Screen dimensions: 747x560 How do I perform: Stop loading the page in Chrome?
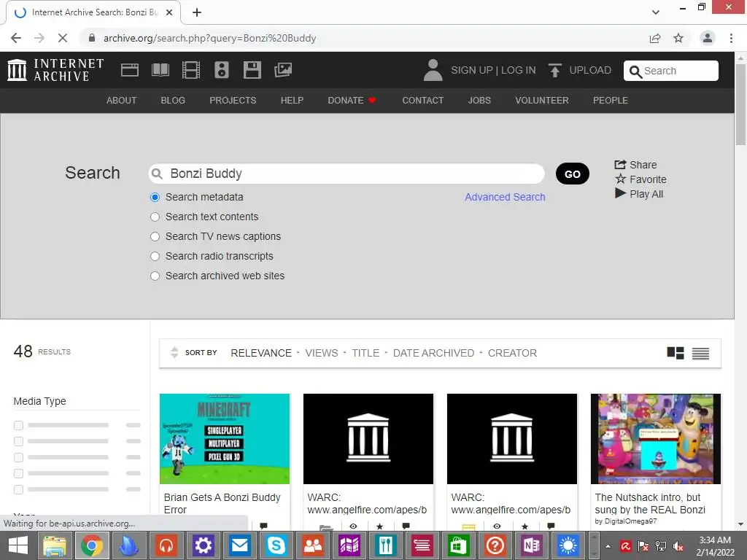[x=63, y=38]
